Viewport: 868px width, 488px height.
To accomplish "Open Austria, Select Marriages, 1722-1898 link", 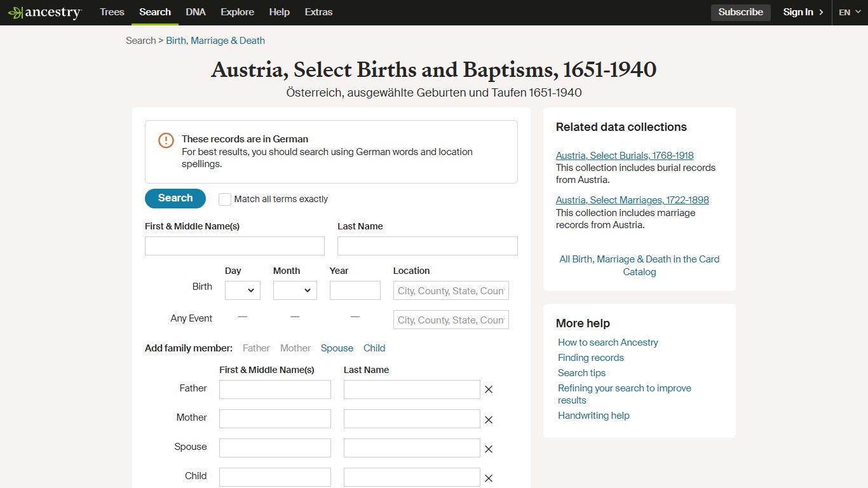I will pyautogui.click(x=632, y=200).
